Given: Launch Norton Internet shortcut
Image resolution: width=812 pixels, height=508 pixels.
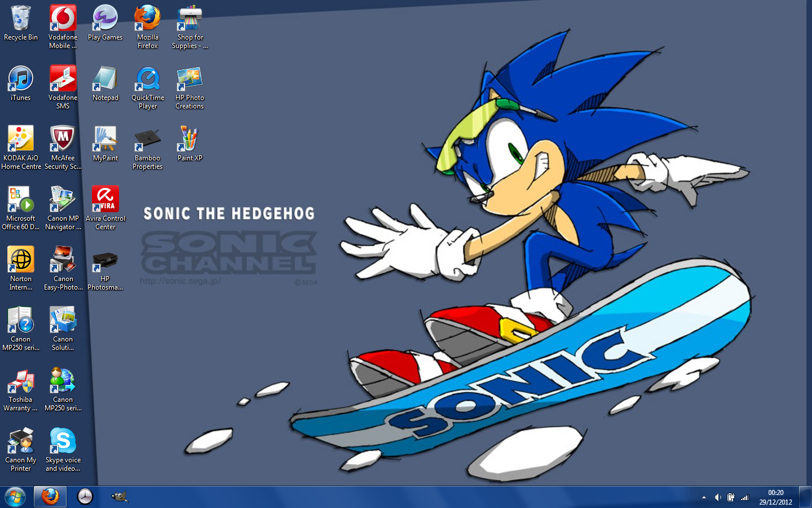Looking at the screenshot, I should point(21,269).
